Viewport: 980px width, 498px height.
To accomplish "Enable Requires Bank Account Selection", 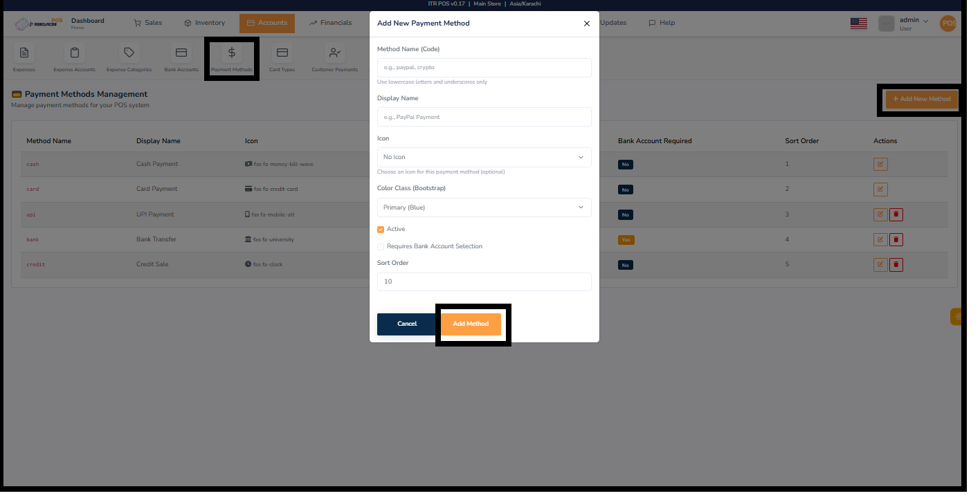I will [380, 246].
